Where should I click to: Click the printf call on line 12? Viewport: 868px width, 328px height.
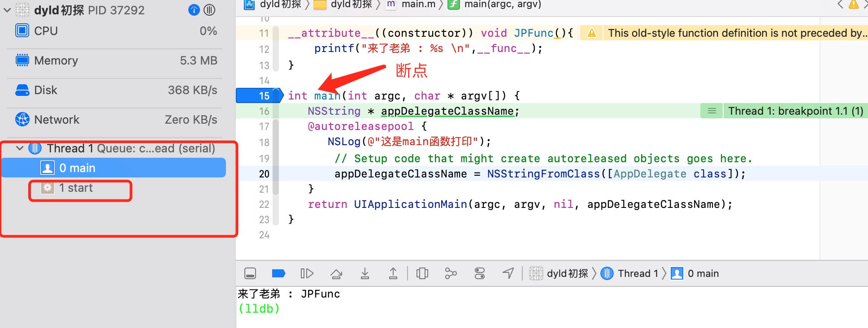(x=334, y=48)
